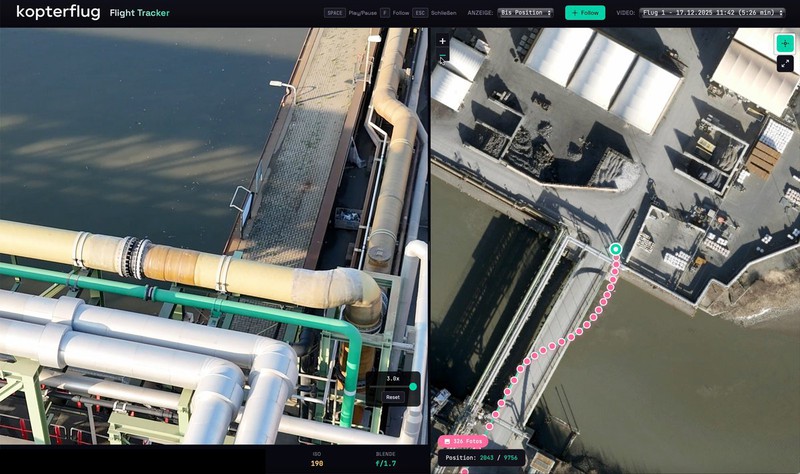This screenshot has width=800, height=474.
Task: Click the Position 2043 / 9756 readout
Action: tap(483, 458)
